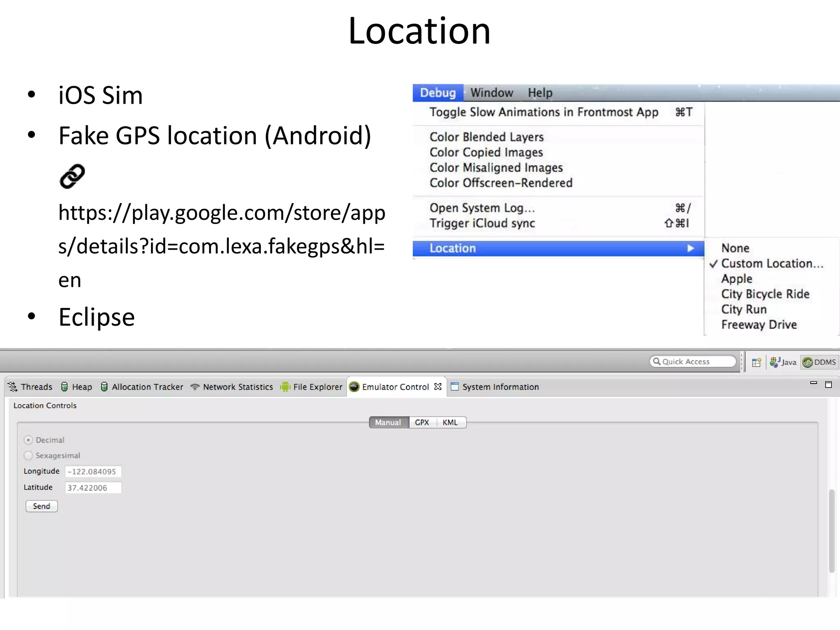The image size is (840, 630).
Task: Click the Longitude input field
Action: click(x=93, y=472)
